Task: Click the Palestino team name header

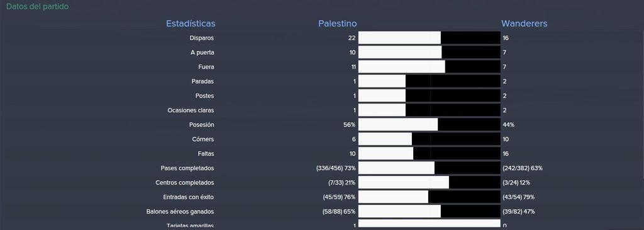Action: click(337, 23)
